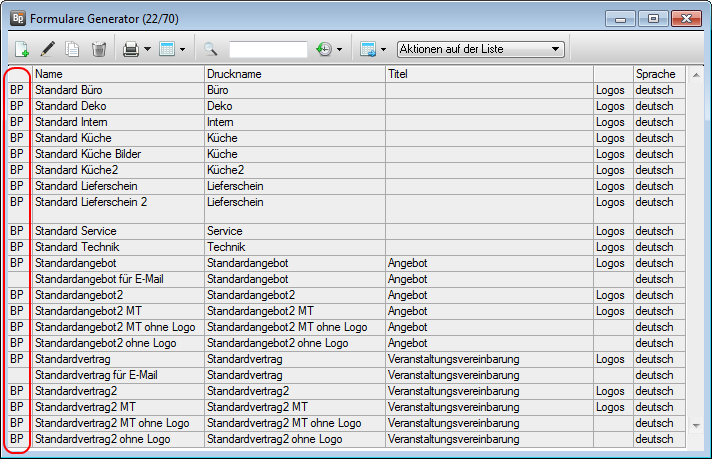Viewport: 712px width, 459px height.
Task: Click the printer icon
Action: (x=130, y=49)
